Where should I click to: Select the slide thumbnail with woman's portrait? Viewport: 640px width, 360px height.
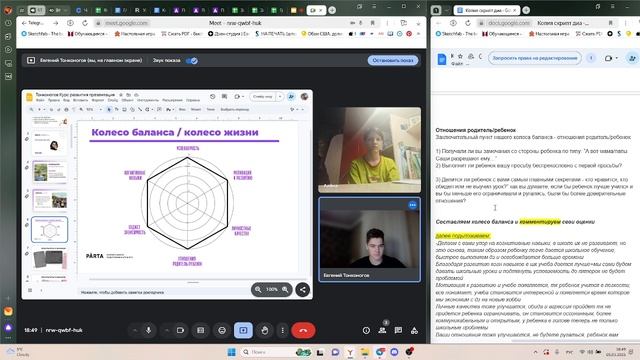pos(49,142)
